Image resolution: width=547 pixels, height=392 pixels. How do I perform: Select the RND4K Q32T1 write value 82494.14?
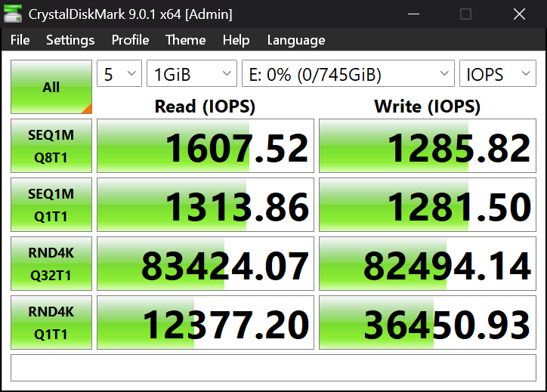(428, 264)
